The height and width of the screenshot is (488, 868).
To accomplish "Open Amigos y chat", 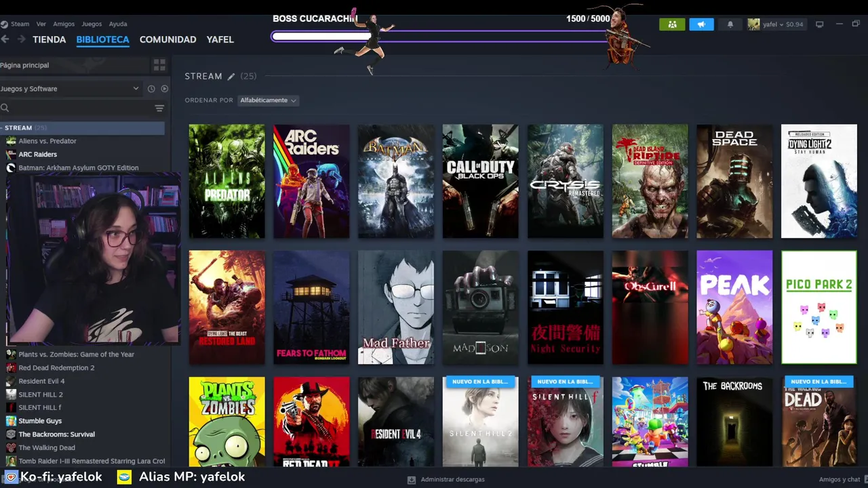I will point(840,479).
